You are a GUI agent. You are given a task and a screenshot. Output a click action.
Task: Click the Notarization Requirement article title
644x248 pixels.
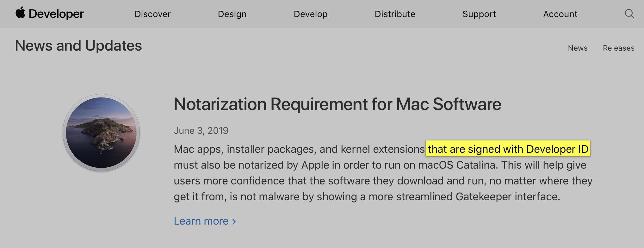tap(337, 104)
